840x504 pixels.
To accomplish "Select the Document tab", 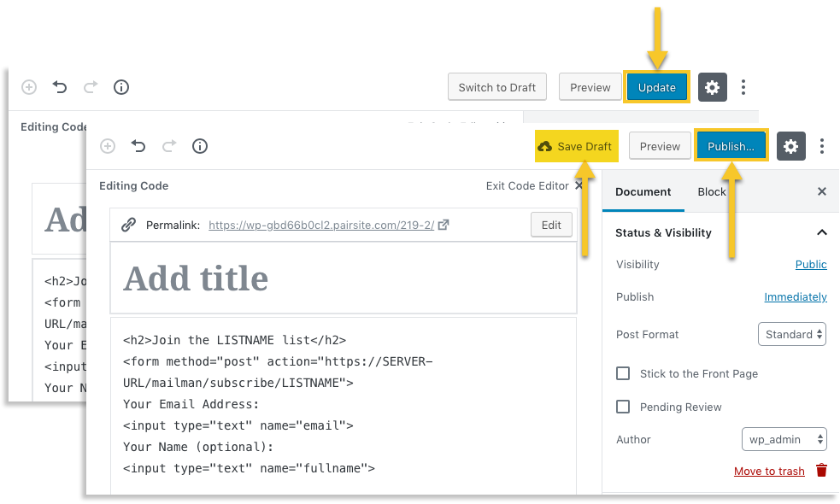I will point(643,191).
